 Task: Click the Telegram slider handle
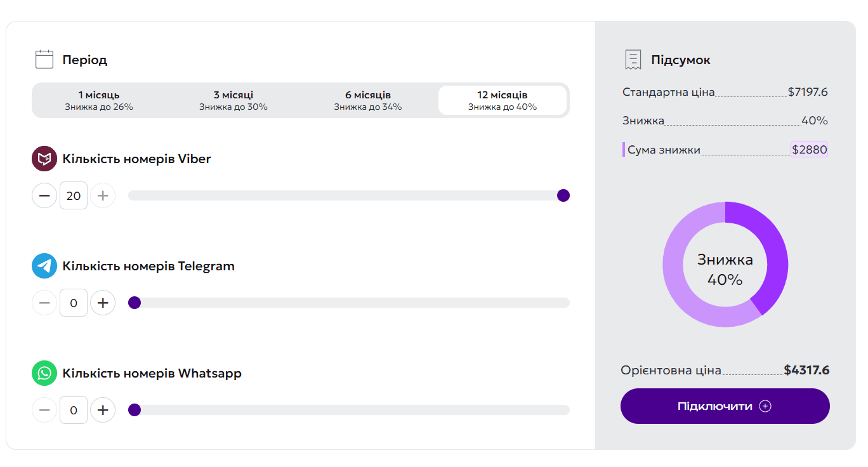coord(135,303)
